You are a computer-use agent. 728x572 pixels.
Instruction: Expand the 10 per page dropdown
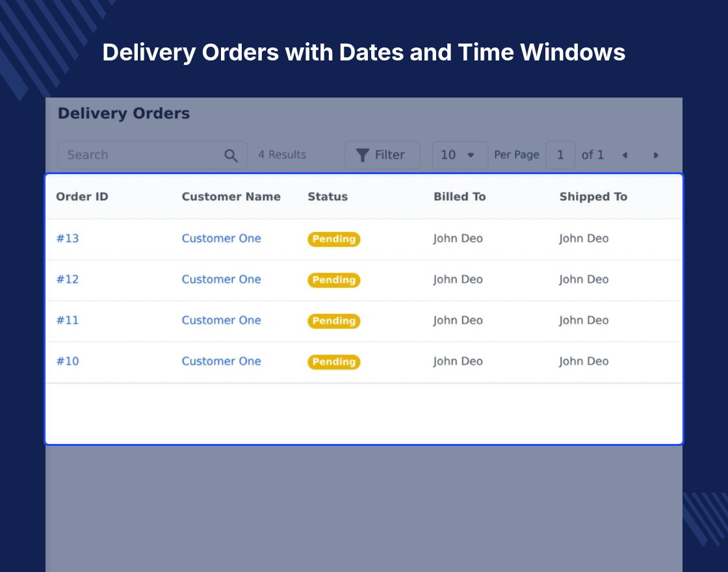tap(460, 155)
